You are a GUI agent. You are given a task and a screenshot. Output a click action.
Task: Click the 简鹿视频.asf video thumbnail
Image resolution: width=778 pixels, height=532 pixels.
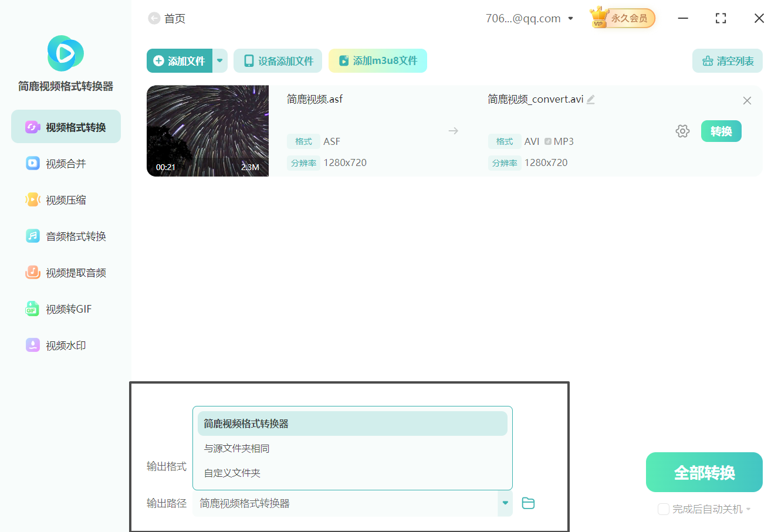pyautogui.click(x=207, y=131)
